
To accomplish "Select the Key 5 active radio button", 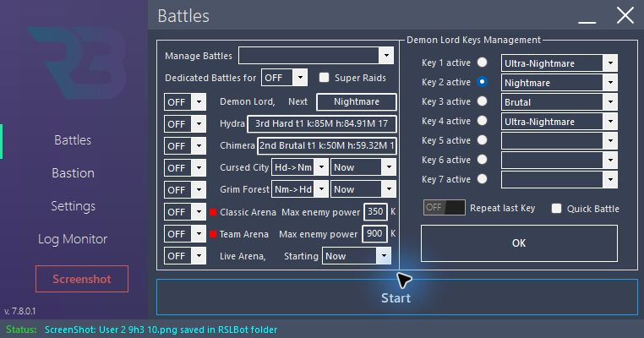I will 483,140.
